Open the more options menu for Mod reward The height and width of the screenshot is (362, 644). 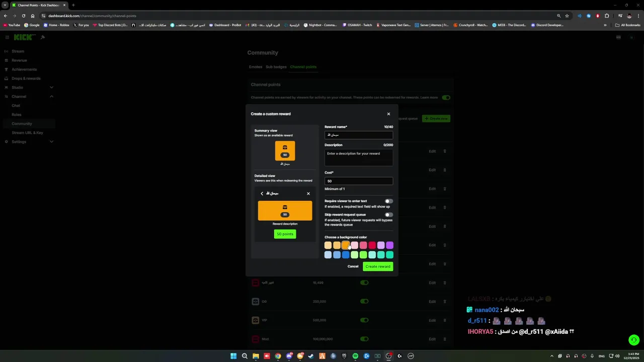445,339
